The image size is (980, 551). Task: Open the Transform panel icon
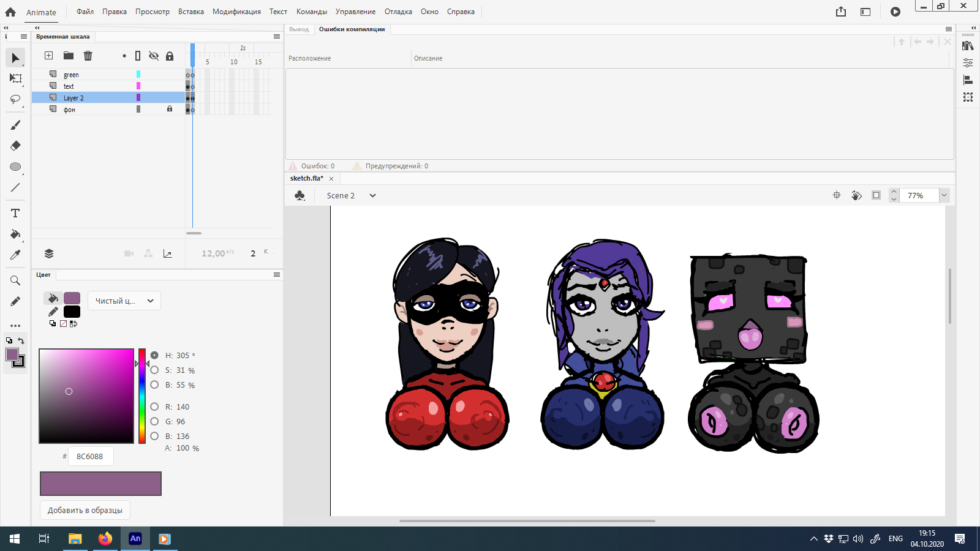[x=968, y=97]
